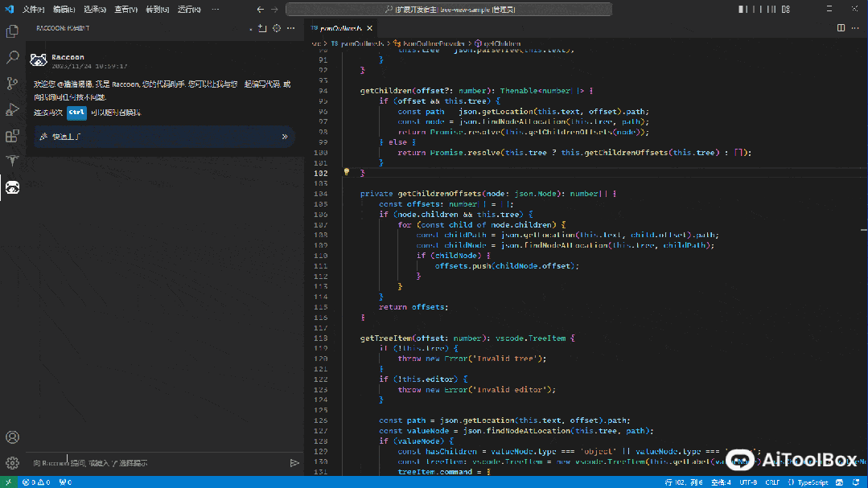Screen dimensions: 868x488
Task: Open the Explorer view in activity bar
Action: [12, 31]
